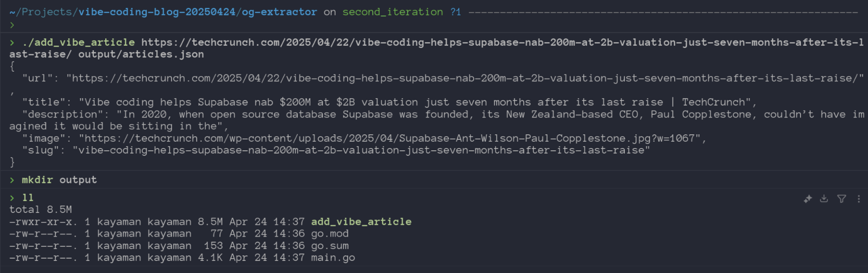Click the empty prompt line below the path
Image resolution: width=868 pixels, height=273 pixels.
(434, 25)
